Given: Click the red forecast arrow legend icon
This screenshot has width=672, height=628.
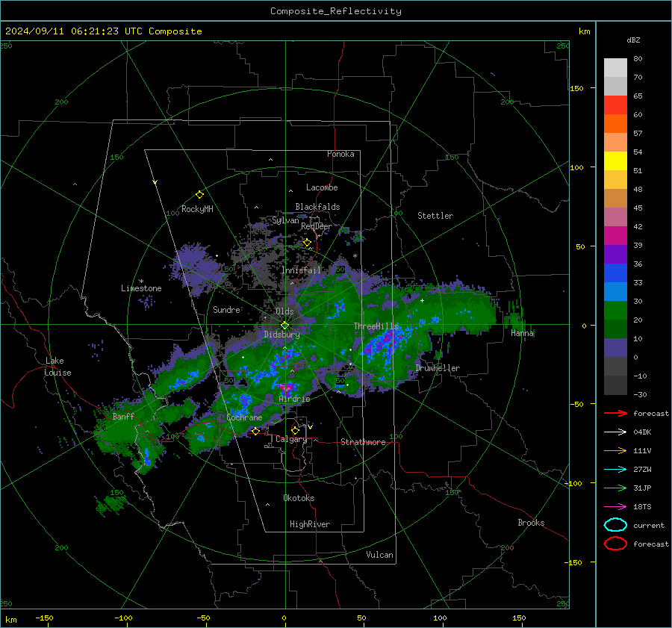Looking at the screenshot, I should [615, 413].
